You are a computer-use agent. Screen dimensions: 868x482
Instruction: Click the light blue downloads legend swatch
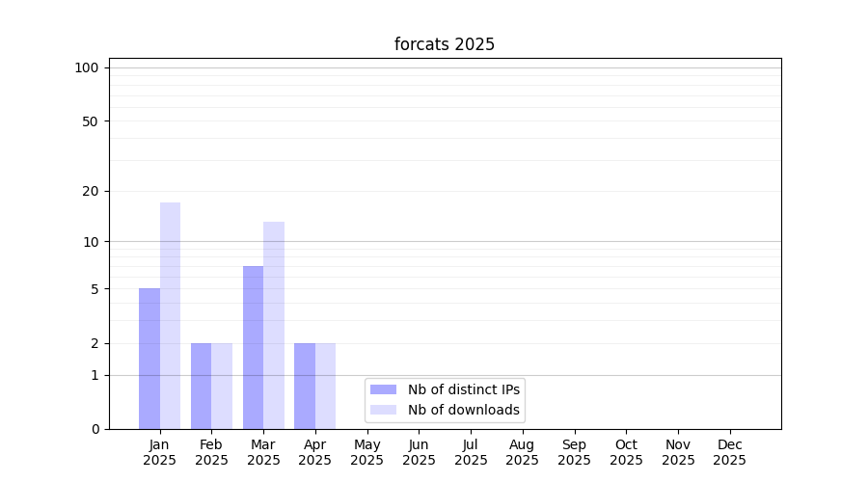(383, 410)
